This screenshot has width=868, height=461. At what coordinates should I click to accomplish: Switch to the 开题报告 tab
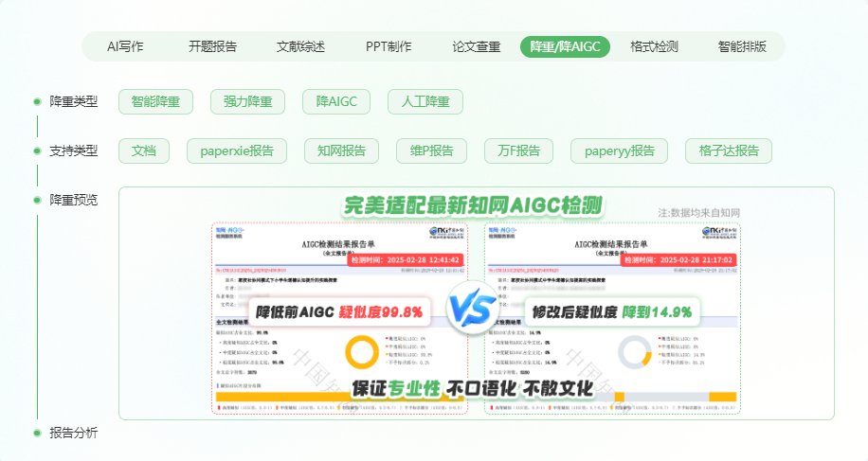[x=212, y=46]
